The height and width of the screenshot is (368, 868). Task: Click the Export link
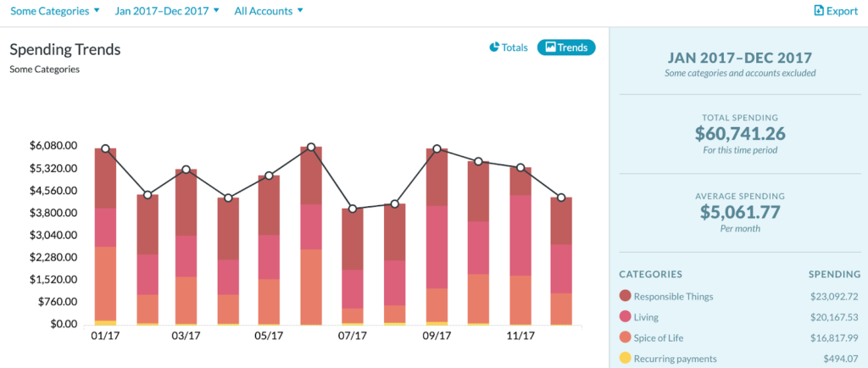point(836,10)
